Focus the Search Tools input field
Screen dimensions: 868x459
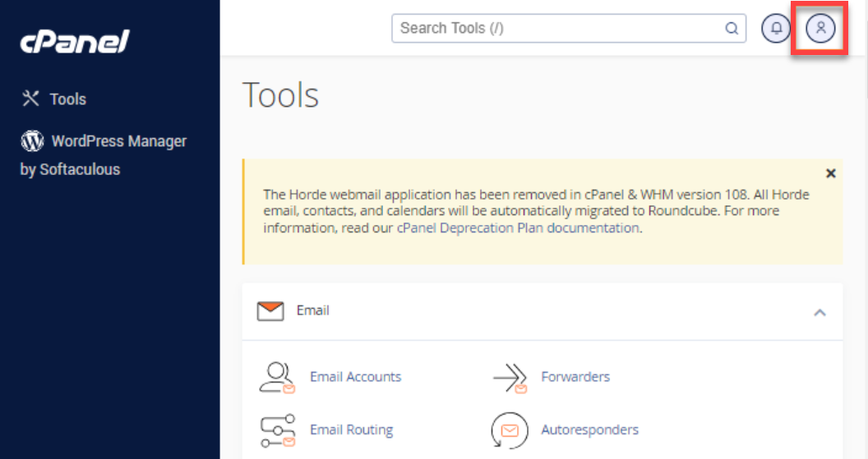tap(559, 28)
